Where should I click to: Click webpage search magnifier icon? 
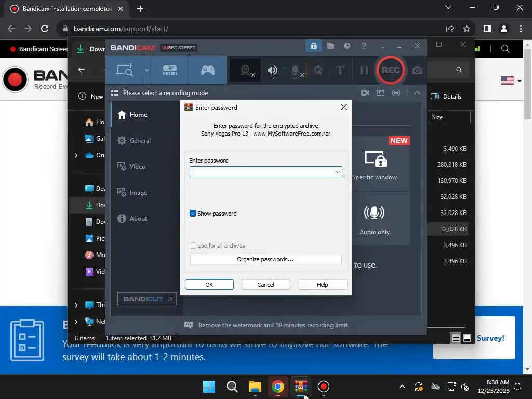click(505, 49)
